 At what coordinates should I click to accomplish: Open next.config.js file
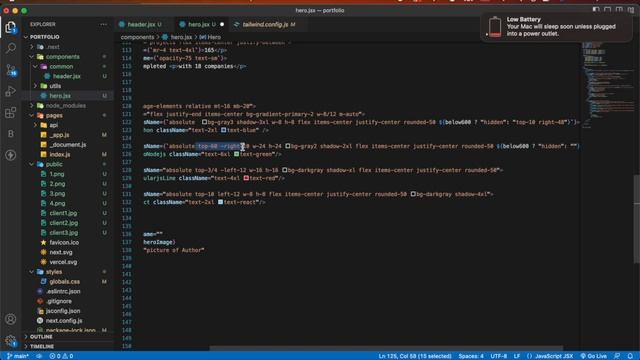pos(64,321)
